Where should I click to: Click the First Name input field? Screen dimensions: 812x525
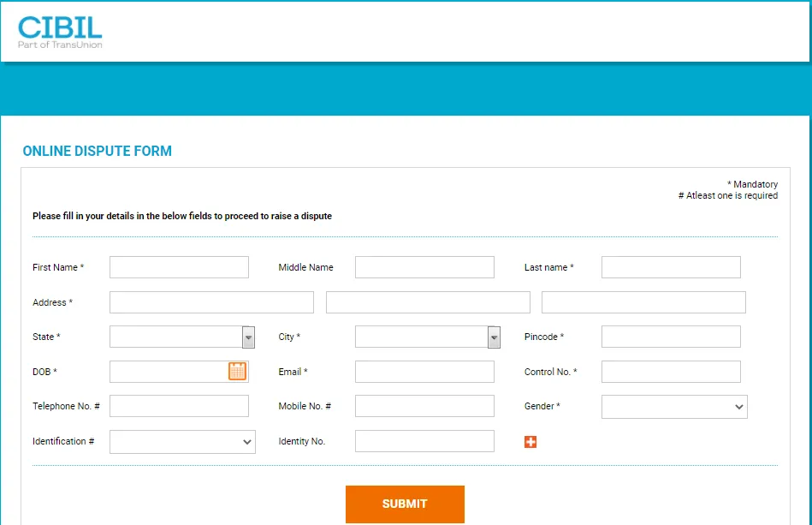179,267
